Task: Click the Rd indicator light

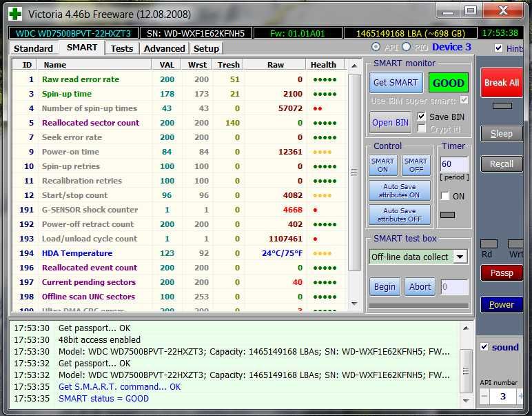Action: (489, 244)
